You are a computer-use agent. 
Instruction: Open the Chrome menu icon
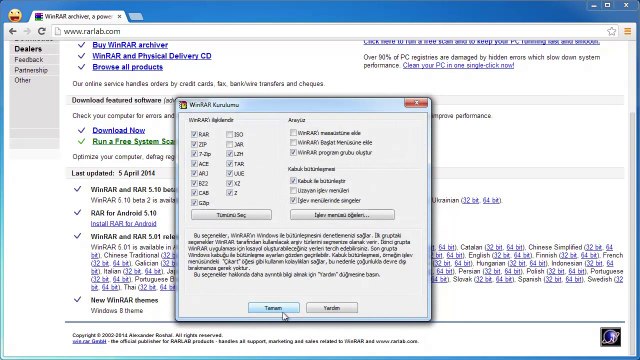(x=628, y=31)
